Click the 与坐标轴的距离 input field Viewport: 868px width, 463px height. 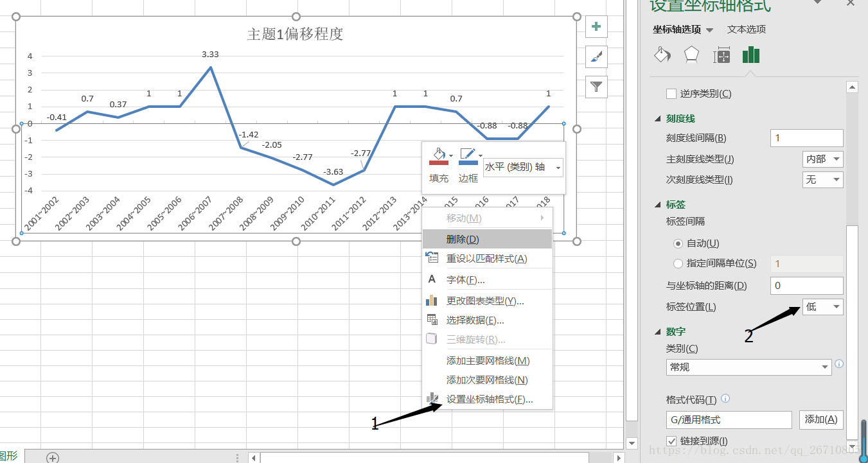(x=806, y=286)
